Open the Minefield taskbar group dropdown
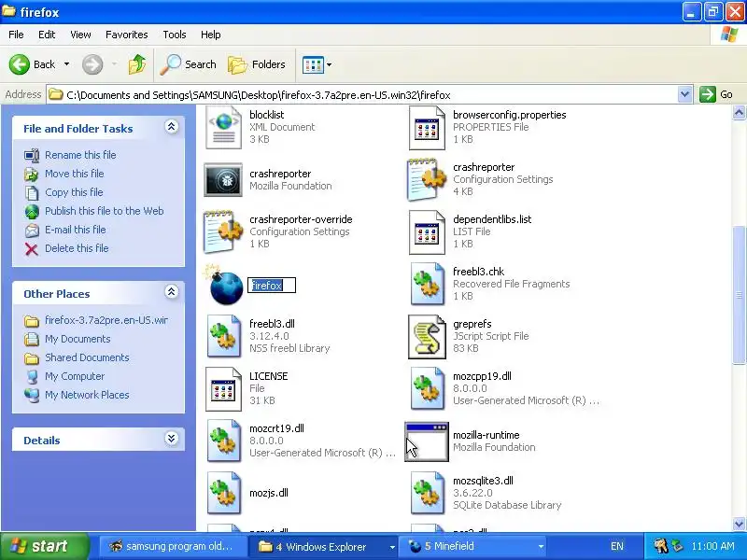The image size is (747, 560). tap(541, 547)
